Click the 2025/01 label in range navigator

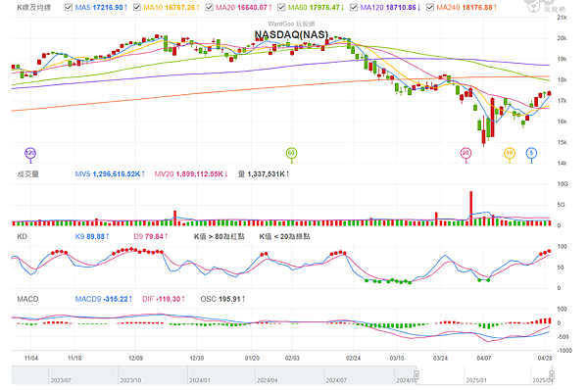pos(476,380)
